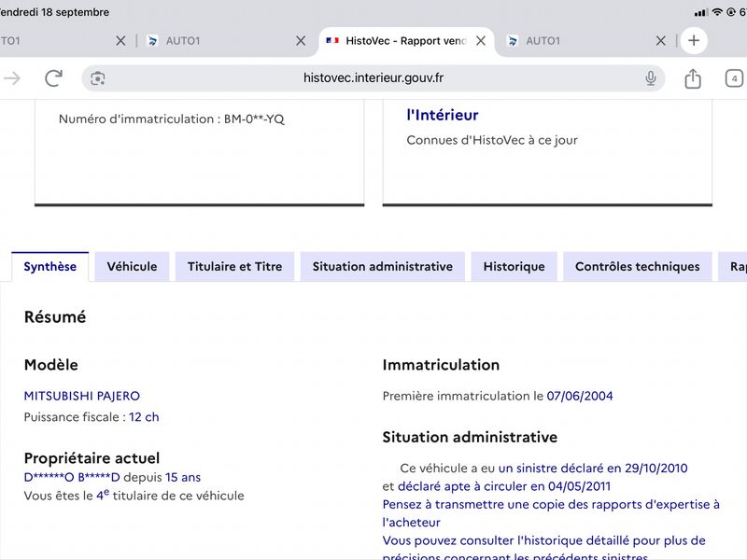
Task: Close the middle AUTO1 tab
Action: 301,41
